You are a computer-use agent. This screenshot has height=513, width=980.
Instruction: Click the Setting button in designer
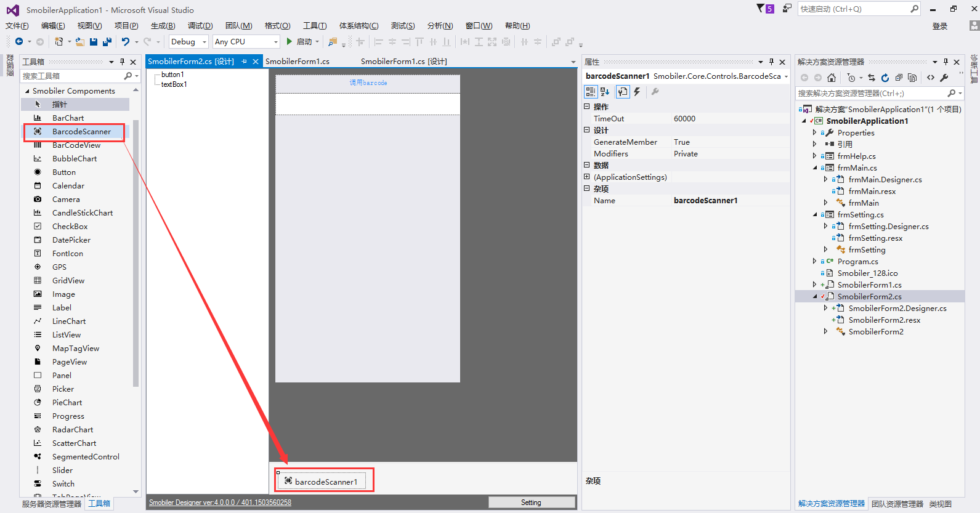[x=531, y=503]
